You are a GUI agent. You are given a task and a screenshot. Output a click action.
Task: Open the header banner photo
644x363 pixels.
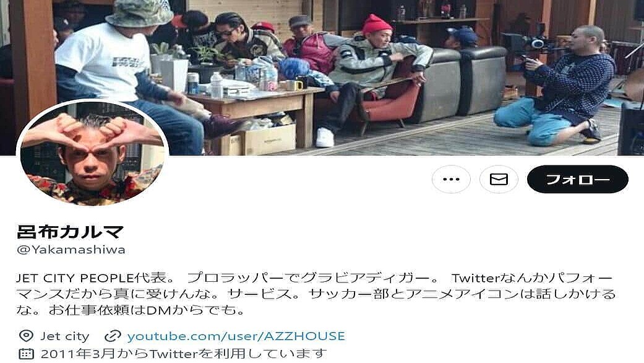322,77
